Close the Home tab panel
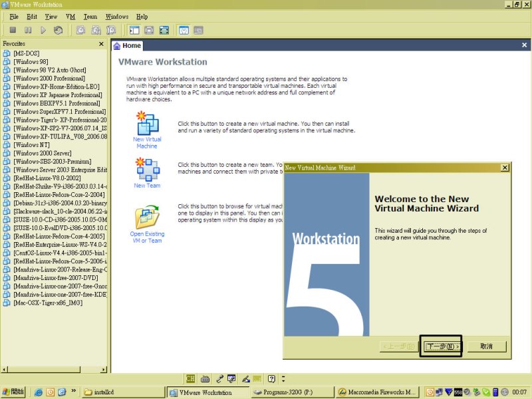Screen dimensions: 532x399 coord(524,45)
